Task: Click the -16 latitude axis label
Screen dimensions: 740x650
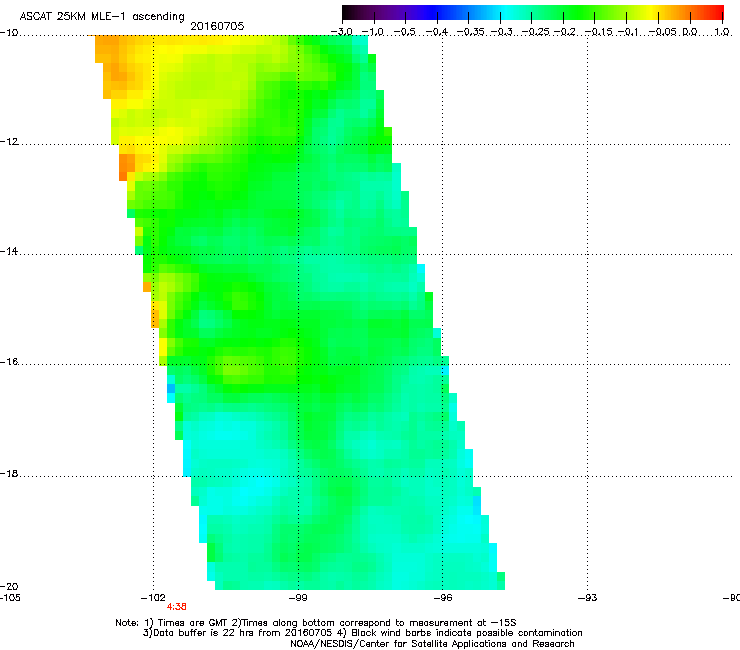Action: (9, 362)
